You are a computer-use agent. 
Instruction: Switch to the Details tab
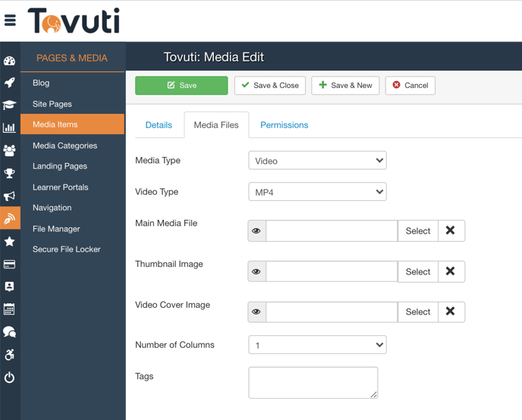click(159, 125)
